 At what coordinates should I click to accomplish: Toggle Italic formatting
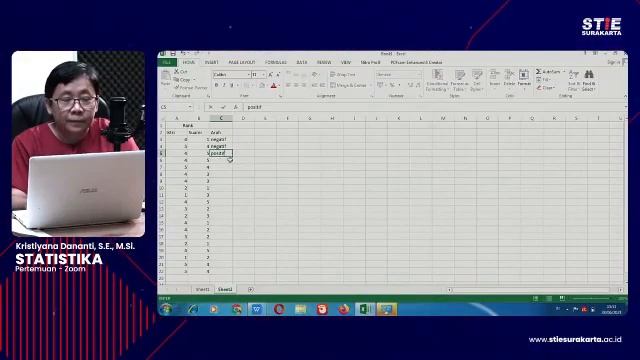coord(224,85)
